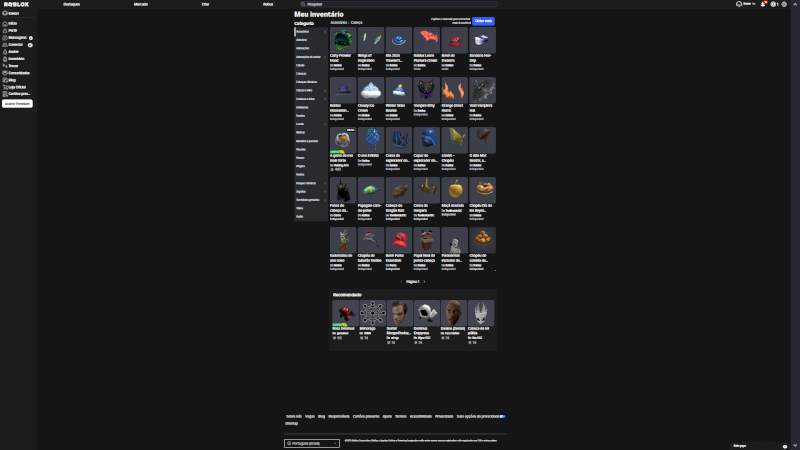Viewport: 800px width, 450px height.
Task: Open the Boné Puma Essentials item
Action: 398,241
